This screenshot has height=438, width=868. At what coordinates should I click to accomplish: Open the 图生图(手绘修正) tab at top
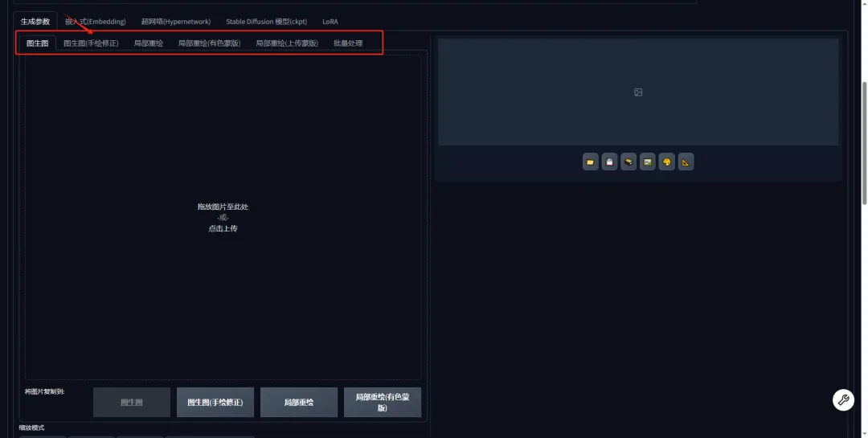pyautogui.click(x=91, y=43)
